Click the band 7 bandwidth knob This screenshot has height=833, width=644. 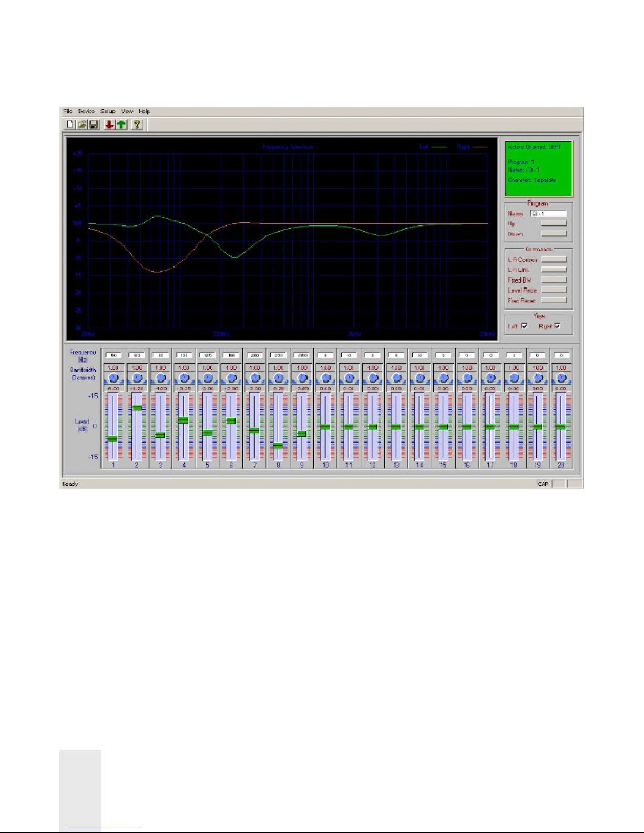coord(255,378)
